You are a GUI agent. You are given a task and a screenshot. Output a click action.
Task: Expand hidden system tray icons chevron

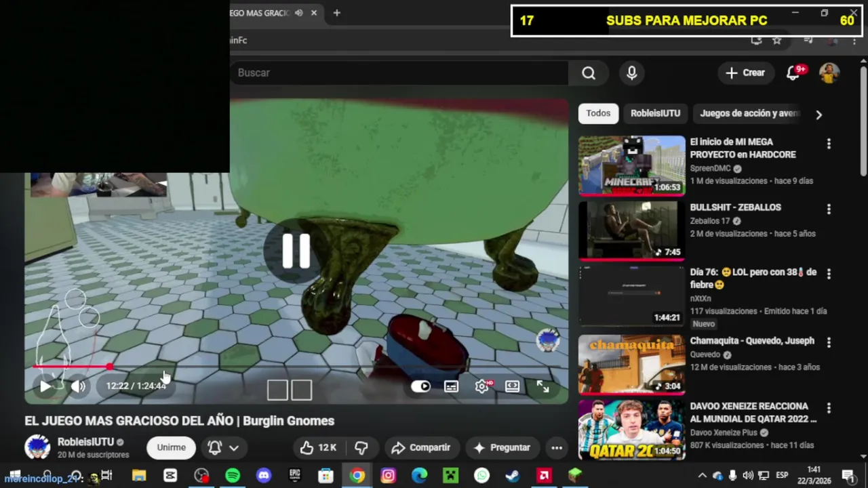702,476
